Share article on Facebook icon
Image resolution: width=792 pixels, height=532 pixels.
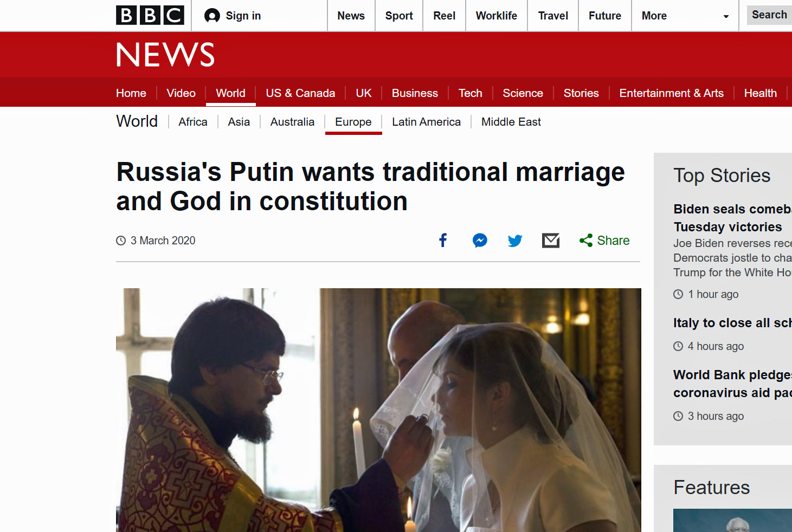pyautogui.click(x=443, y=241)
